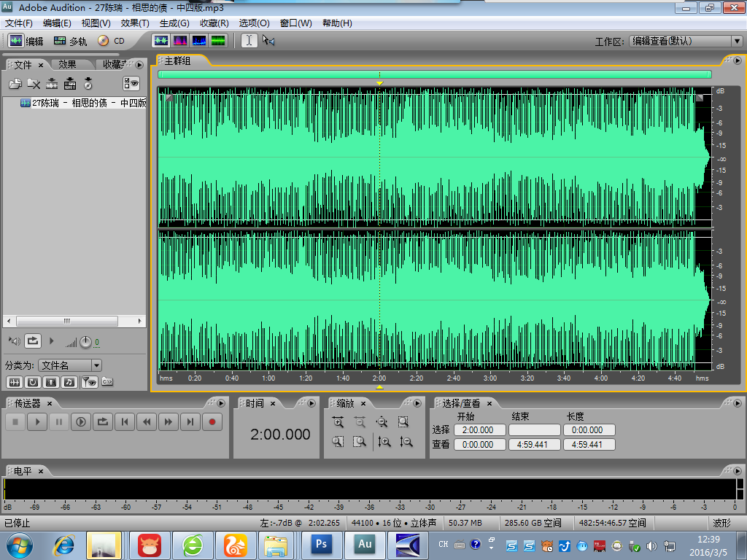Click zoom out full both axes icon
The width and height of the screenshot is (747, 560).
pyautogui.click(x=382, y=422)
